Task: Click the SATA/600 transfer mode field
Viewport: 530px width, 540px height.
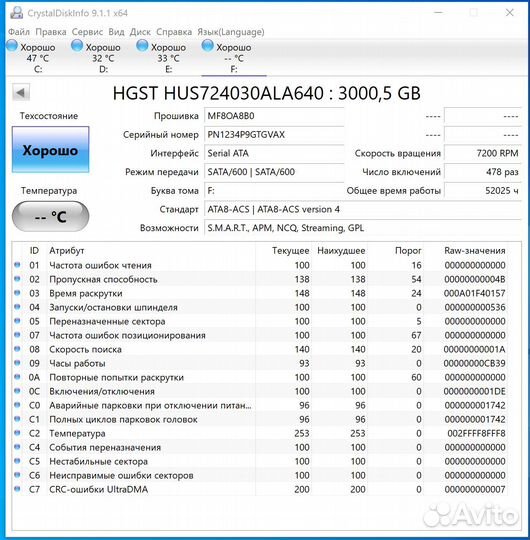Action: pos(274,172)
